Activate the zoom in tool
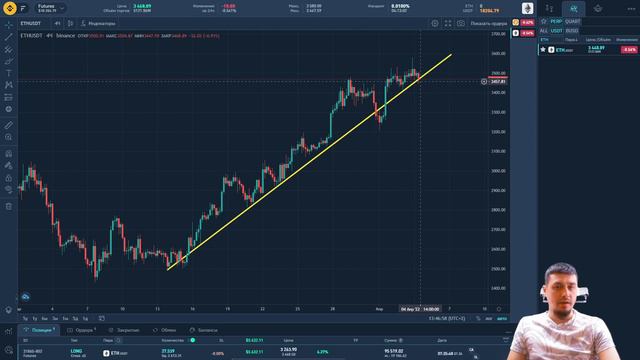 tap(9, 137)
